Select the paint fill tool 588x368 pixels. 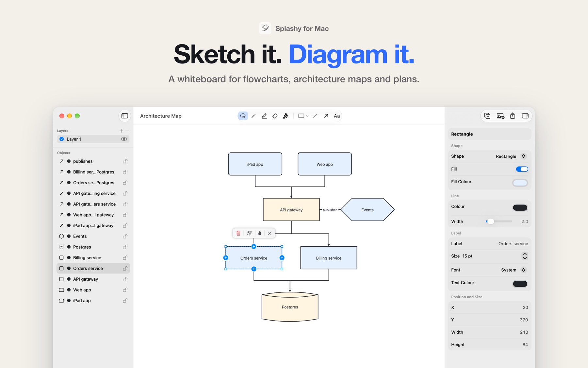click(x=286, y=116)
